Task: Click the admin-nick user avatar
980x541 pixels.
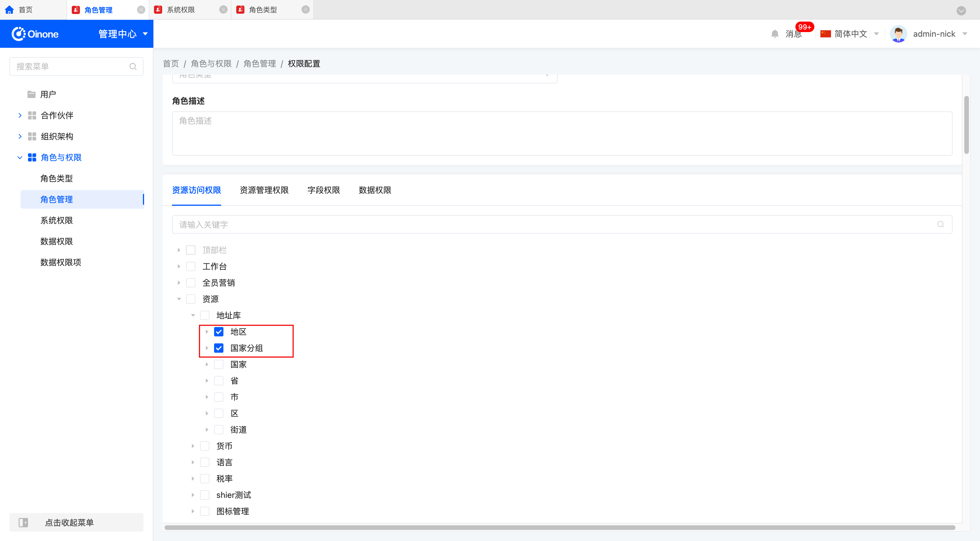Action: tap(898, 34)
